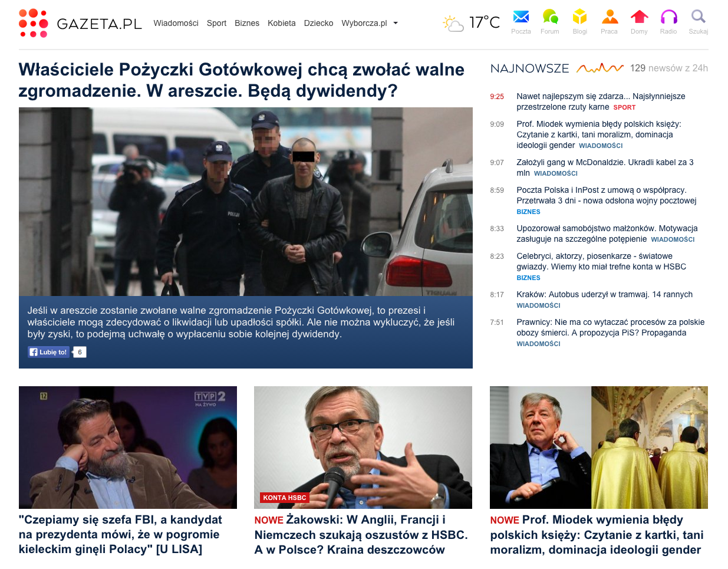The width and height of the screenshot is (728, 569).
Task: Click the Szukaj magnifier icon
Action: pos(699,17)
